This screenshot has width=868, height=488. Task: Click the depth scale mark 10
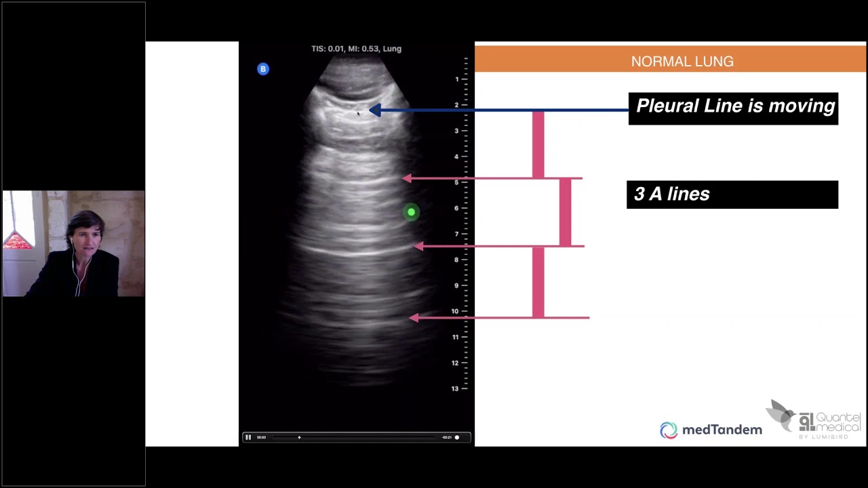[x=455, y=311]
